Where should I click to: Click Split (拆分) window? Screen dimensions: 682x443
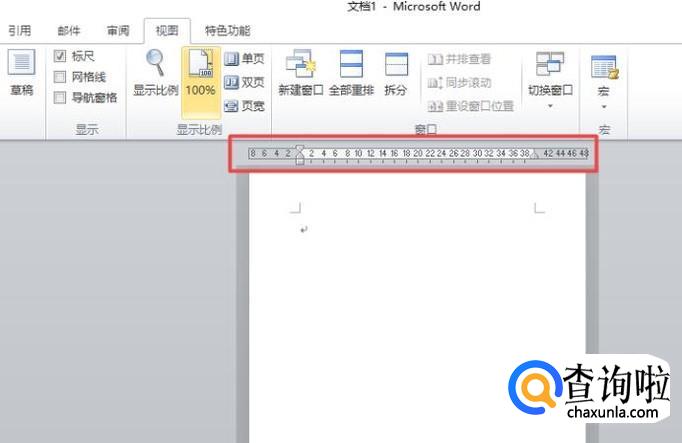pos(396,73)
